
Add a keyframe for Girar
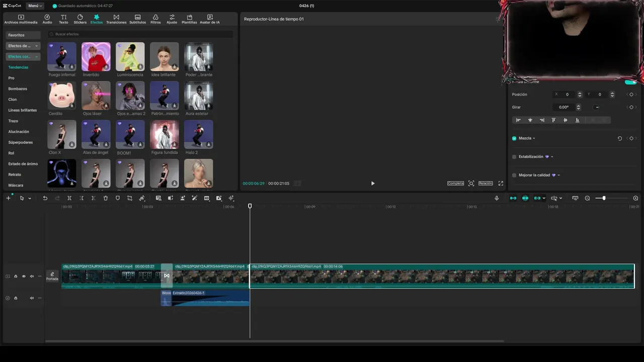click(631, 107)
